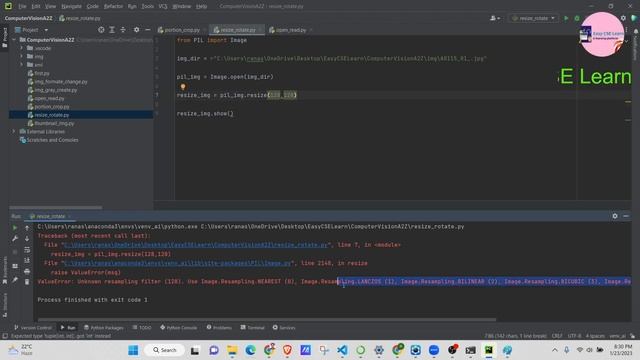
Task: Click the user account icon in toolbar
Action: (495, 18)
